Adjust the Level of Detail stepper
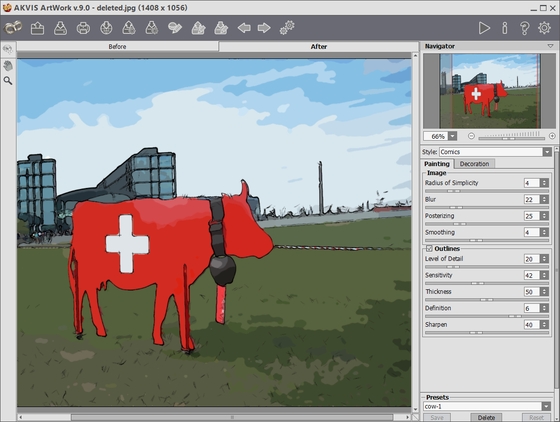 pyautogui.click(x=544, y=259)
